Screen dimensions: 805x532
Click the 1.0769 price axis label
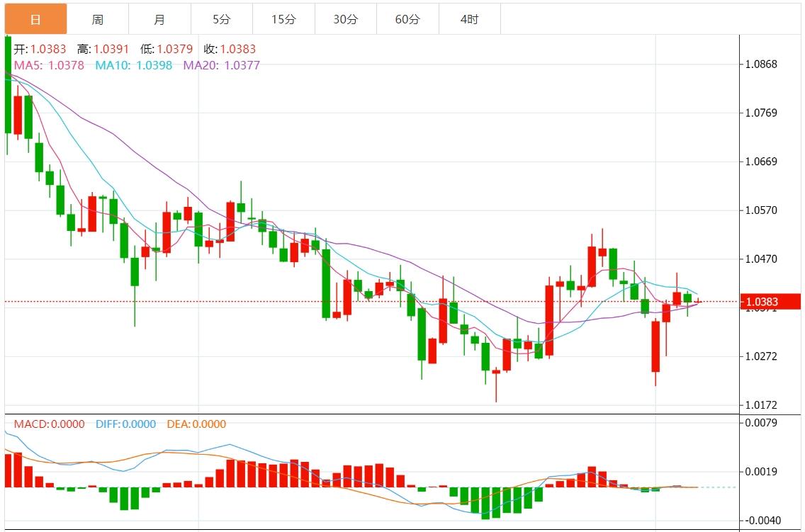761,113
